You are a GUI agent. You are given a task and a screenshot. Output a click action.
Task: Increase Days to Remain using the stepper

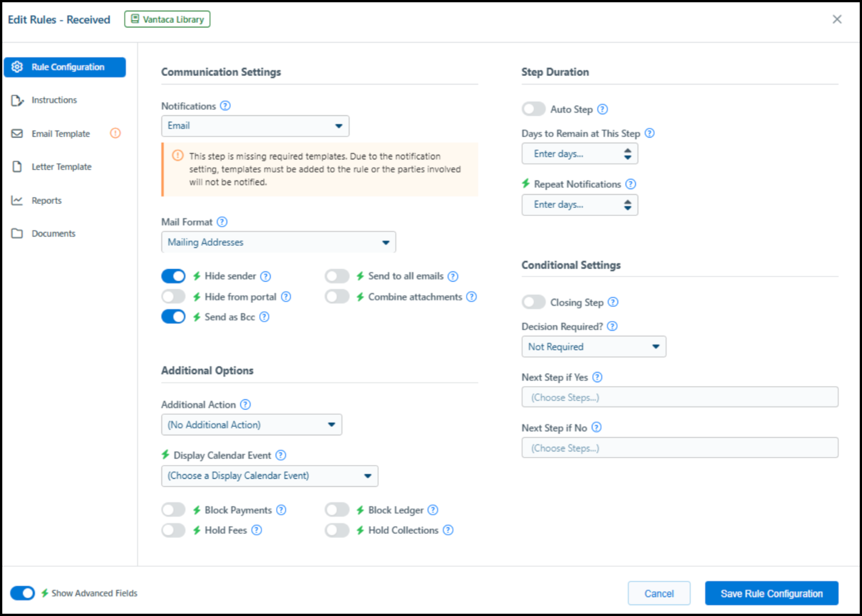click(627, 150)
